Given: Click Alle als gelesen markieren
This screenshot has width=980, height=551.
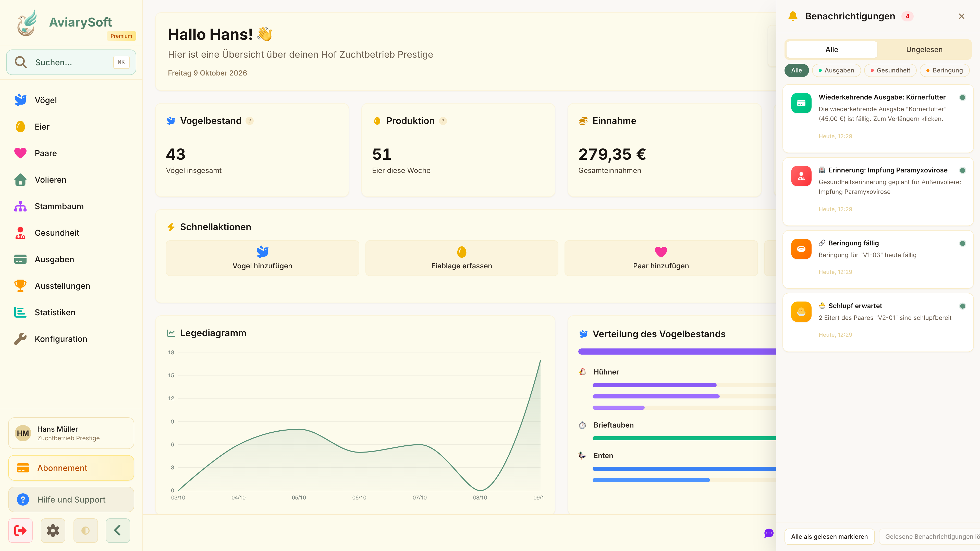Looking at the screenshot, I should click(829, 536).
